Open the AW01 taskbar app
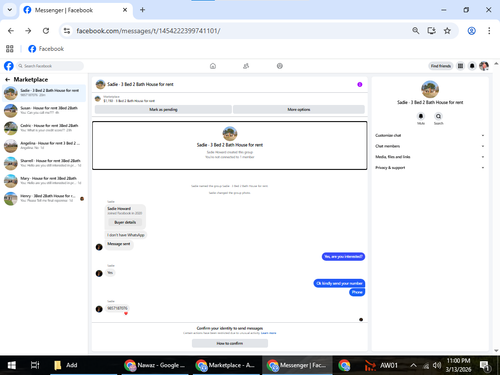This screenshot has width=500, height=375. [381, 365]
